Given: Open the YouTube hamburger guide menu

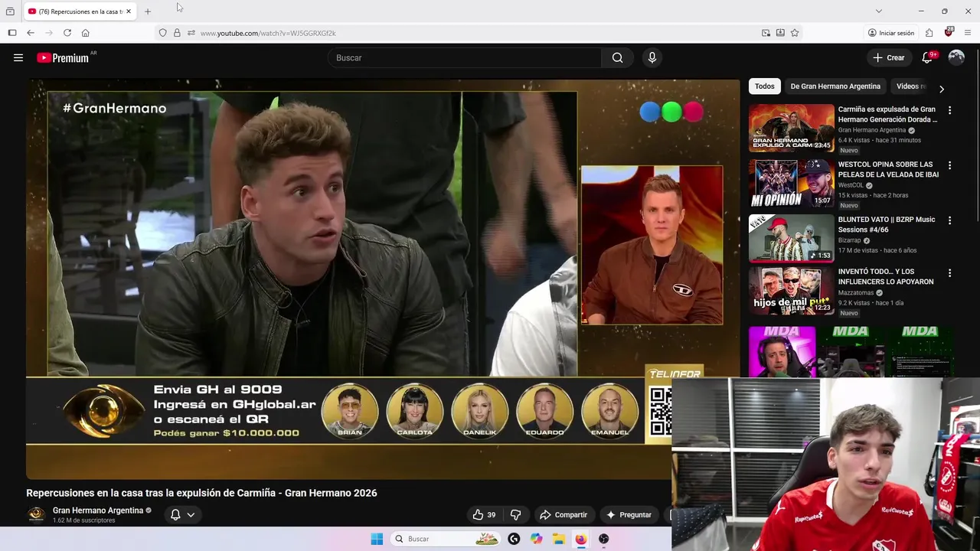Looking at the screenshot, I should click(18, 57).
